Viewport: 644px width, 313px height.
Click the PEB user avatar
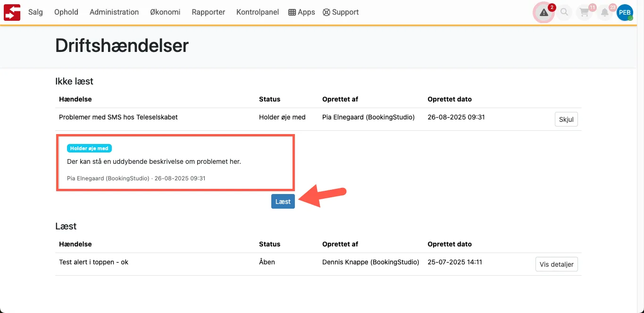click(625, 13)
